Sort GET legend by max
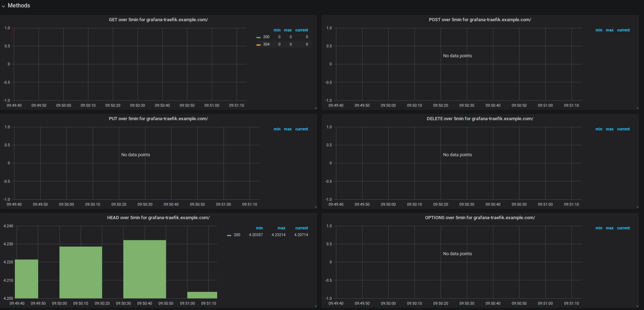The width and height of the screenshot is (644, 310). 288,30
